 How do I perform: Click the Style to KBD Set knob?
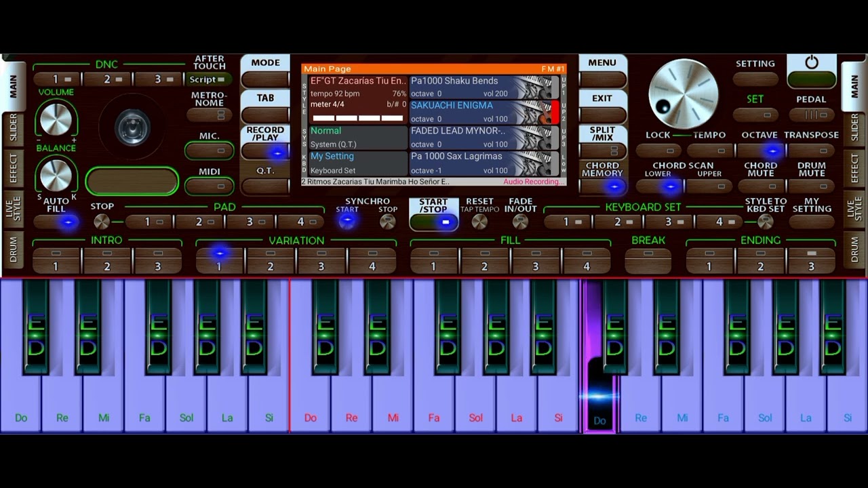click(766, 221)
